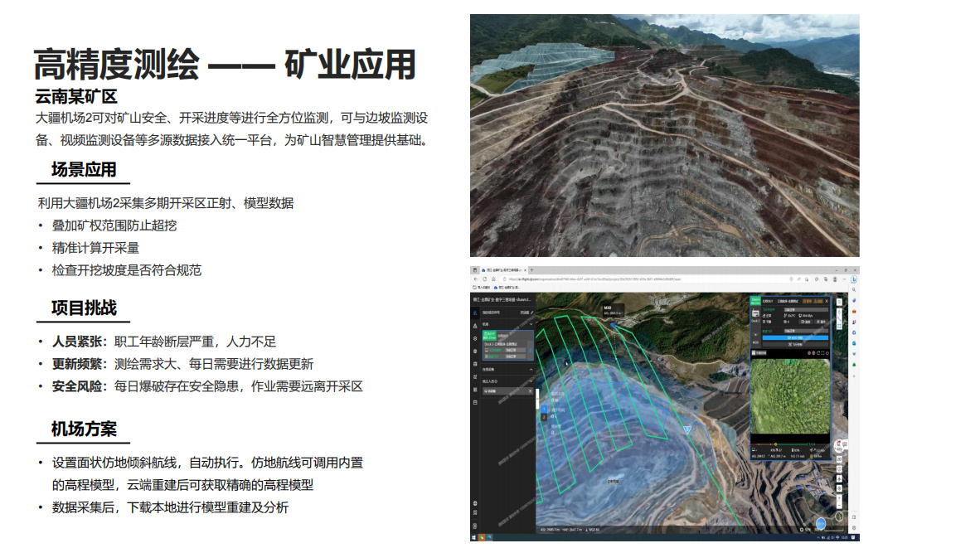Viewport: 980px width, 548px height.
Task: Click the browser back arrow
Action: tap(476, 279)
